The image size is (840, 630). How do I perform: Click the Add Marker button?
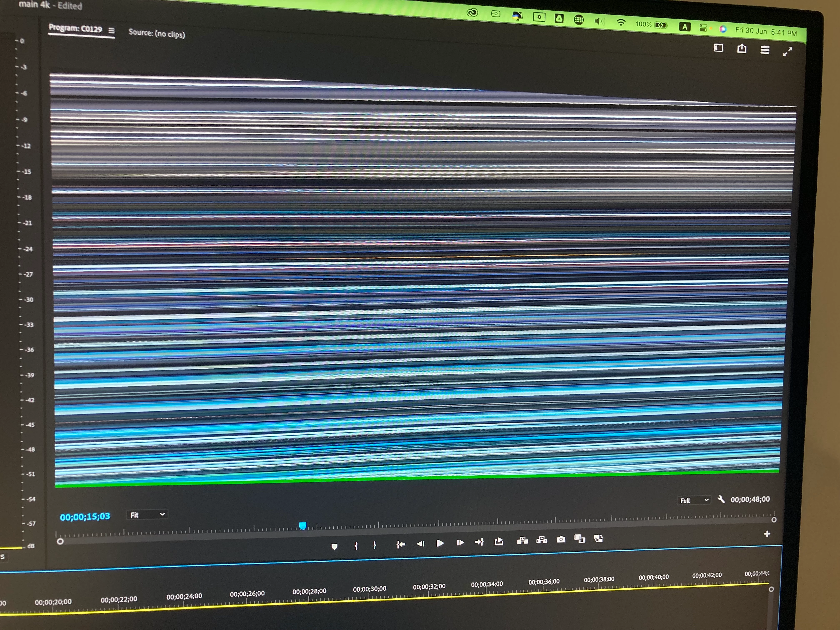coord(334,546)
